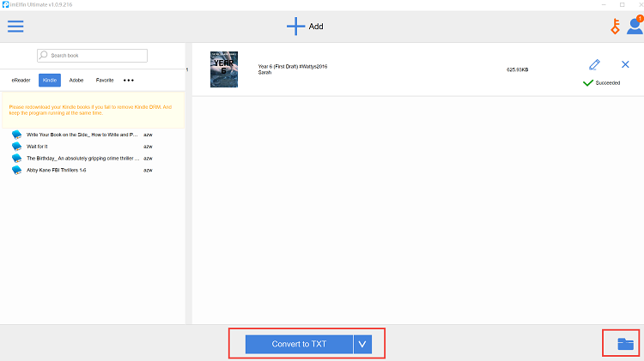Screen dimensions: 644x361
Task: Show more library tabs via three dots
Action: coord(129,80)
